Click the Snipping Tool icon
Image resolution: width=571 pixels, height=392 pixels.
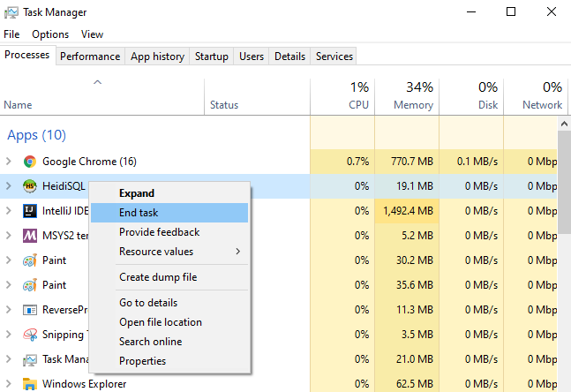(30, 335)
